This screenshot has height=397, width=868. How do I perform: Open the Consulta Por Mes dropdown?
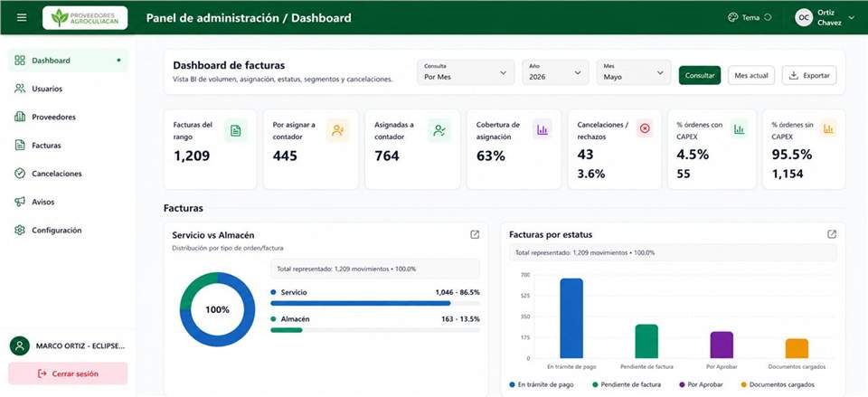[x=466, y=72]
